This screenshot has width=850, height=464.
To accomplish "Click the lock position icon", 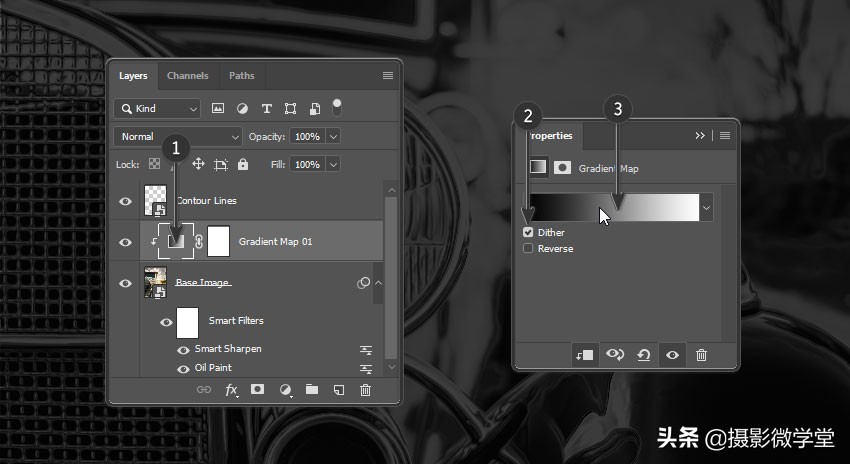I will (x=198, y=164).
